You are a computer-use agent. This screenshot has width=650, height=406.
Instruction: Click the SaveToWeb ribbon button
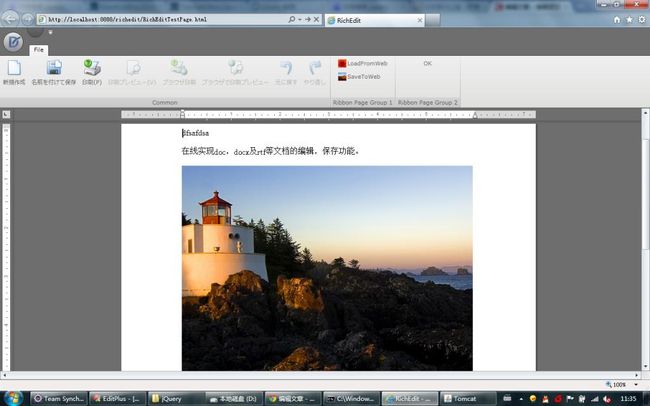359,77
